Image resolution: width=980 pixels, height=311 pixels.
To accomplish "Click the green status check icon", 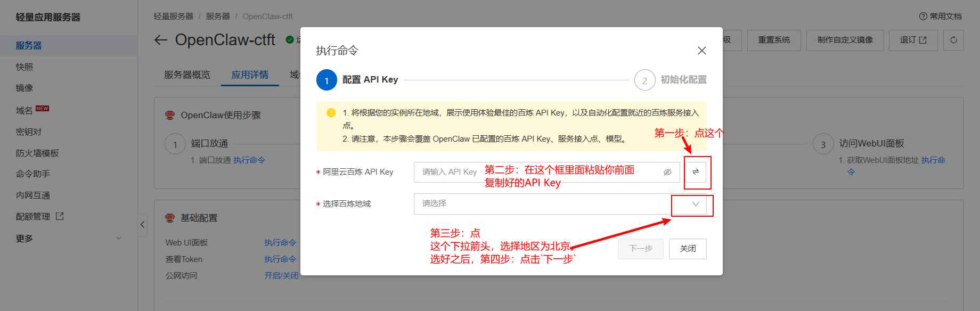I will point(290,39).
